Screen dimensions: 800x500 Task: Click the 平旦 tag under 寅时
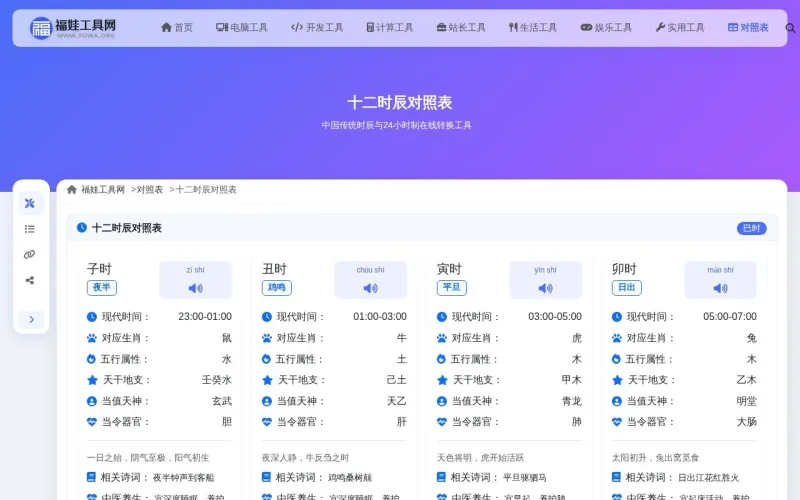(x=452, y=288)
